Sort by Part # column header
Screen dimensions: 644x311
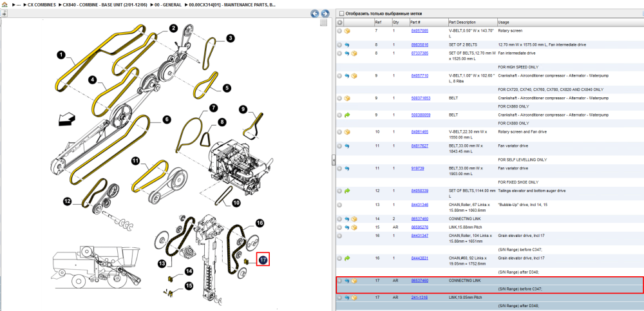tap(415, 22)
